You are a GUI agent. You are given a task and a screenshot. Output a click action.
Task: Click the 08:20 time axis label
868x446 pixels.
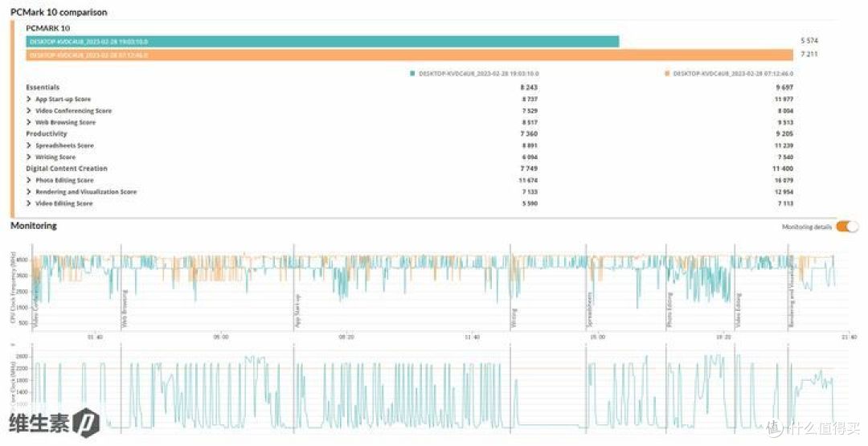click(346, 337)
